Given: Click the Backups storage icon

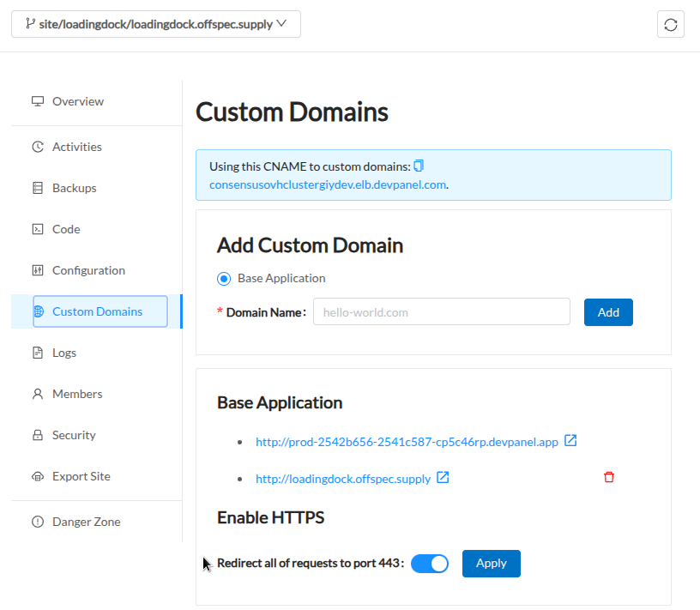Looking at the screenshot, I should [38, 188].
